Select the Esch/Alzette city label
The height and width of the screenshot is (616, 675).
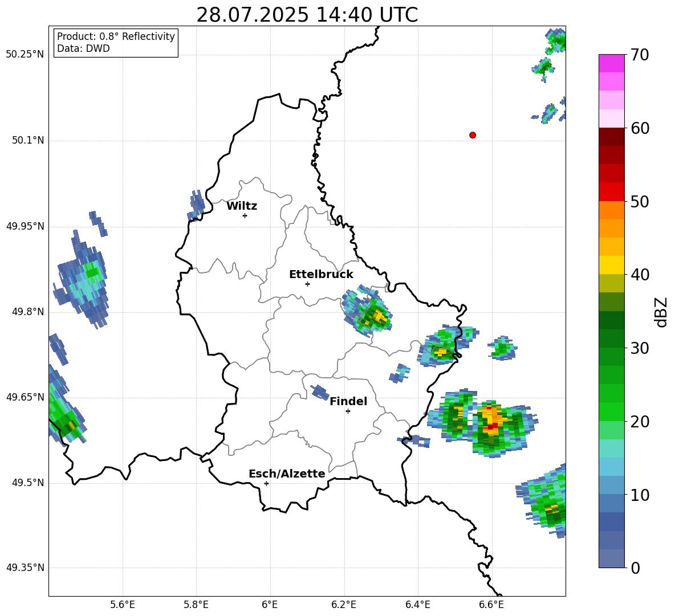pos(287,474)
